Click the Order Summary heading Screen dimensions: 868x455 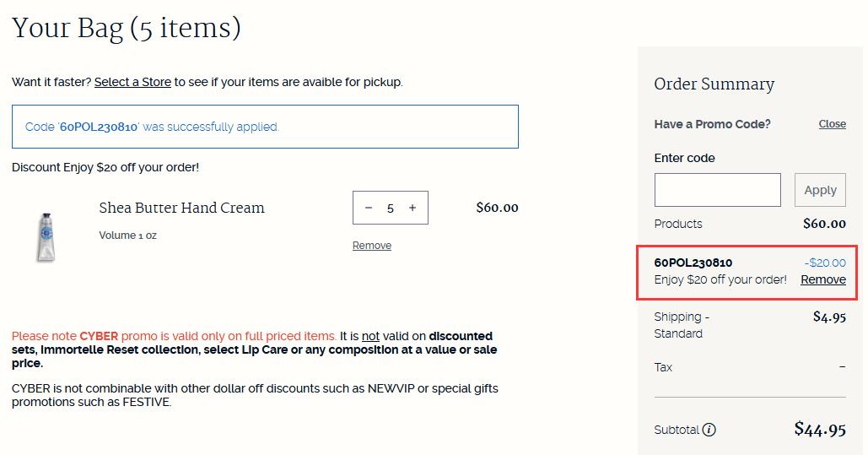[x=714, y=84]
